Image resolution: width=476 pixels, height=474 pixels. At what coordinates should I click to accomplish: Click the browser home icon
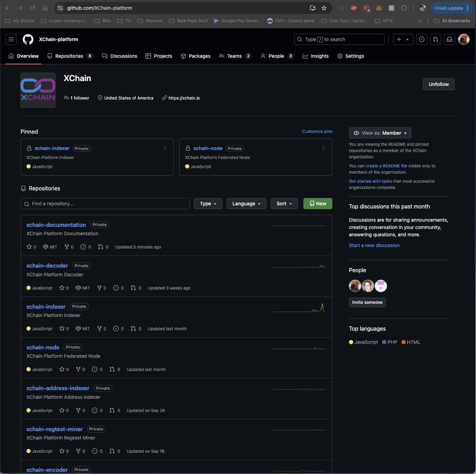click(x=45, y=8)
